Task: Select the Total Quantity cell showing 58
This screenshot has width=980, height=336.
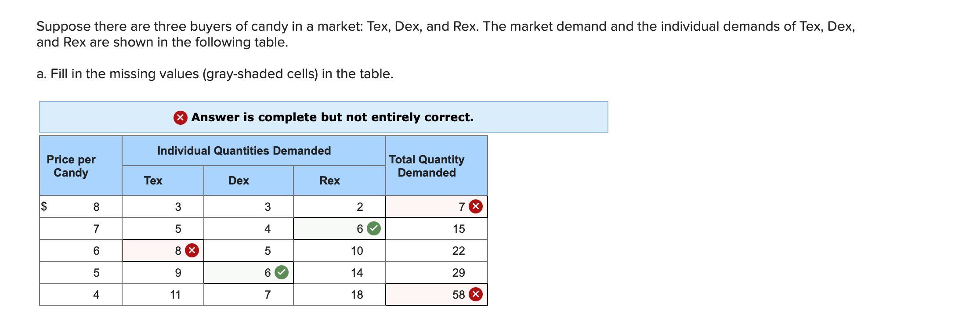Action: pyautogui.click(x=437, y=294)
